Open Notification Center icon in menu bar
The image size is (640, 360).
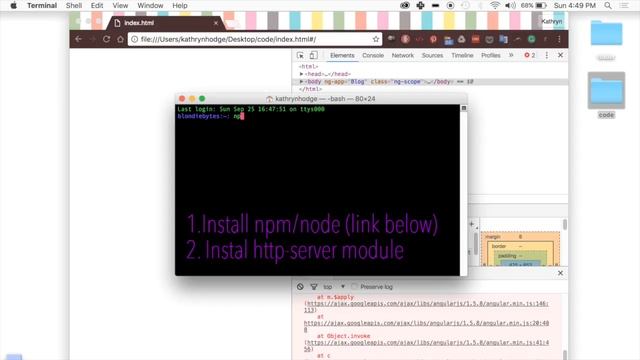[x=624, y=6]
